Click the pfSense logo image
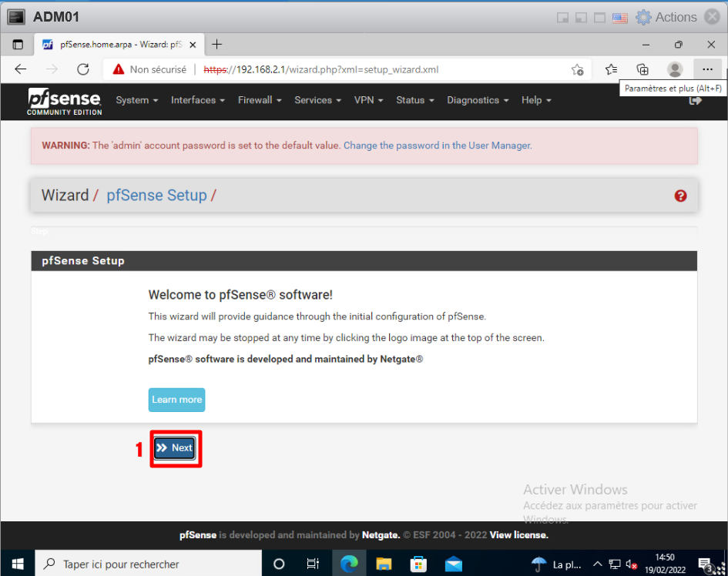The width and height of the screenshot is (728, 576). [x=64, y=101]
